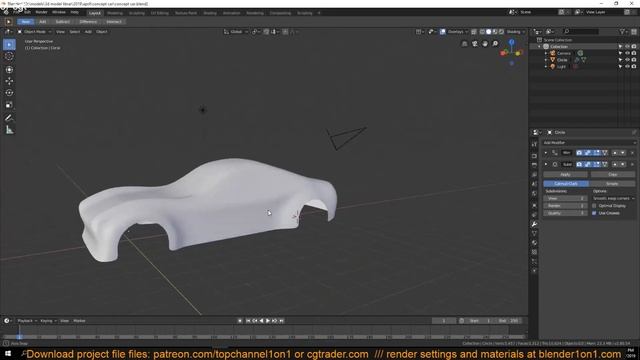The height and width of the screenshot is (360, 640).
Task: Click the play animation button
Action: (x=268, y=321)
